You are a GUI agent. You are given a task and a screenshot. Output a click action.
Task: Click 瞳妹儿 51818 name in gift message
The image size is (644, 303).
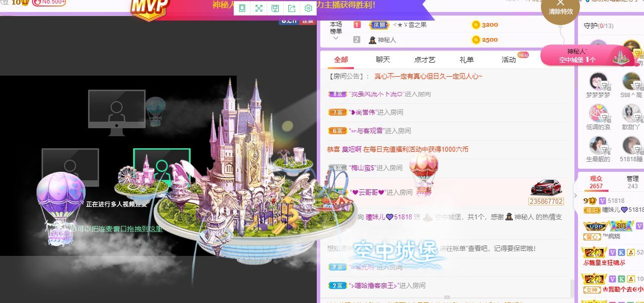point(389,217)
